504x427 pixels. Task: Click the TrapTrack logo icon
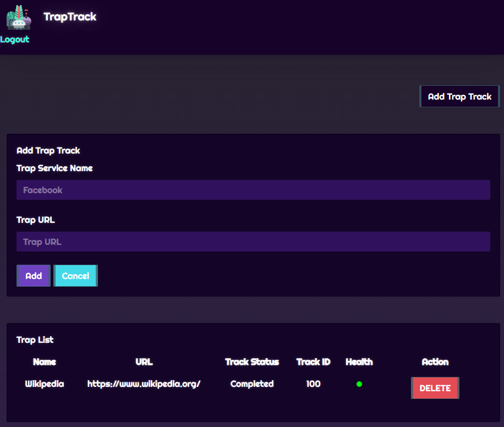(x=19, y=18)
